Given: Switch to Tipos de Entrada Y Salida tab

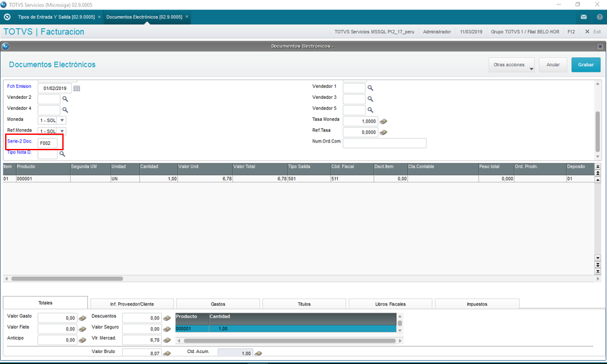Looking at the screenshot, I should coord(56,17).
